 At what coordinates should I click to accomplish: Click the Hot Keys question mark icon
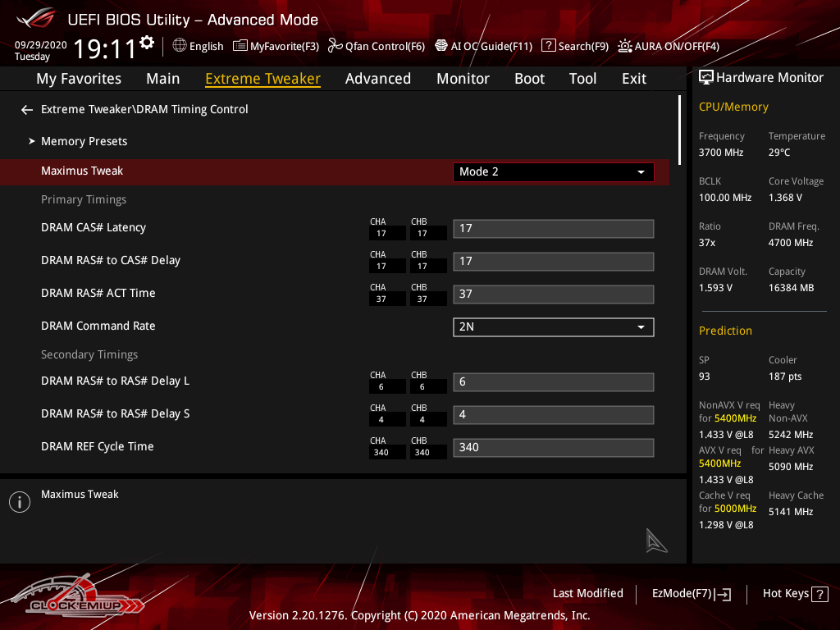(x=820, y=594)
